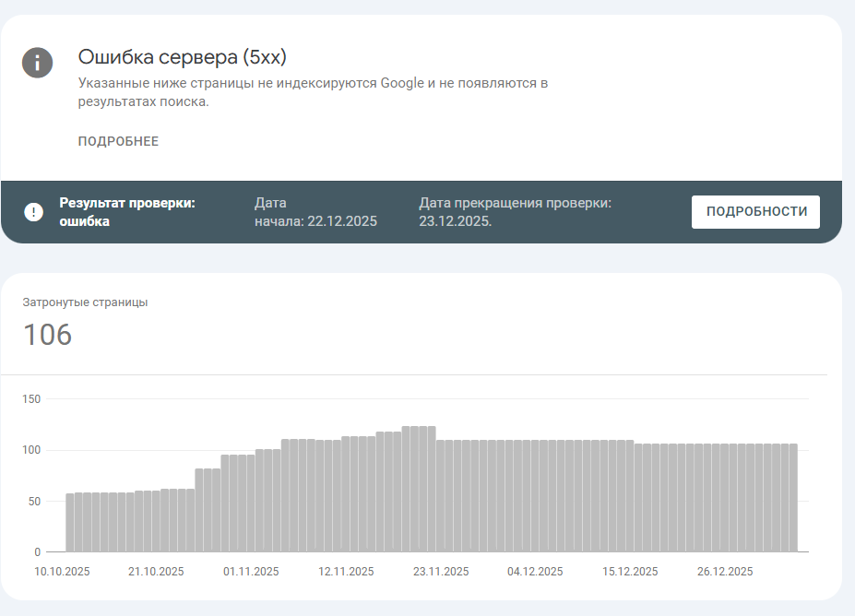Click the 10.10.2025 date axis label

62,572
